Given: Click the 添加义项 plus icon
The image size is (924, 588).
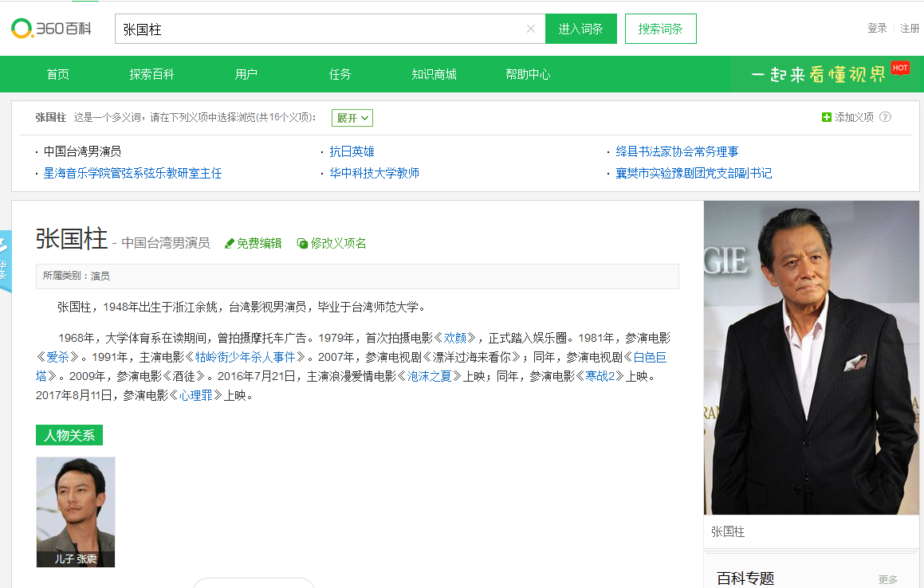Looking at the screenshot, I should click(827, 117).
